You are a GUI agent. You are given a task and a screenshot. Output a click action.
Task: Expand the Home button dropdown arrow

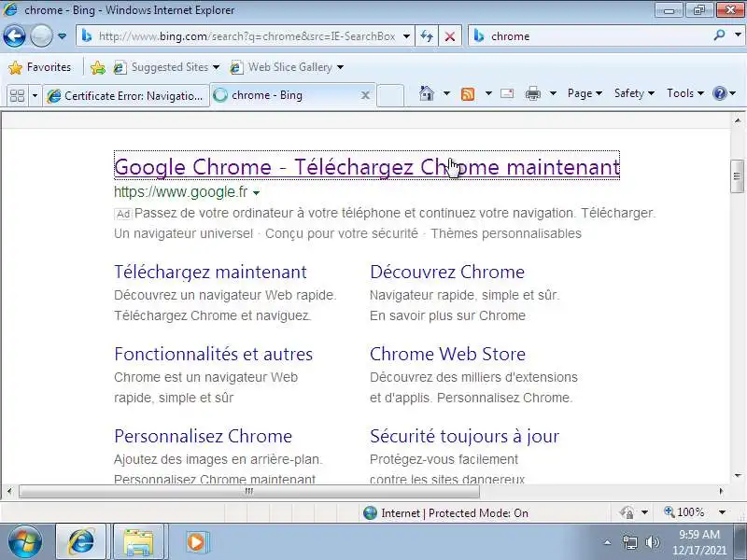446,93
